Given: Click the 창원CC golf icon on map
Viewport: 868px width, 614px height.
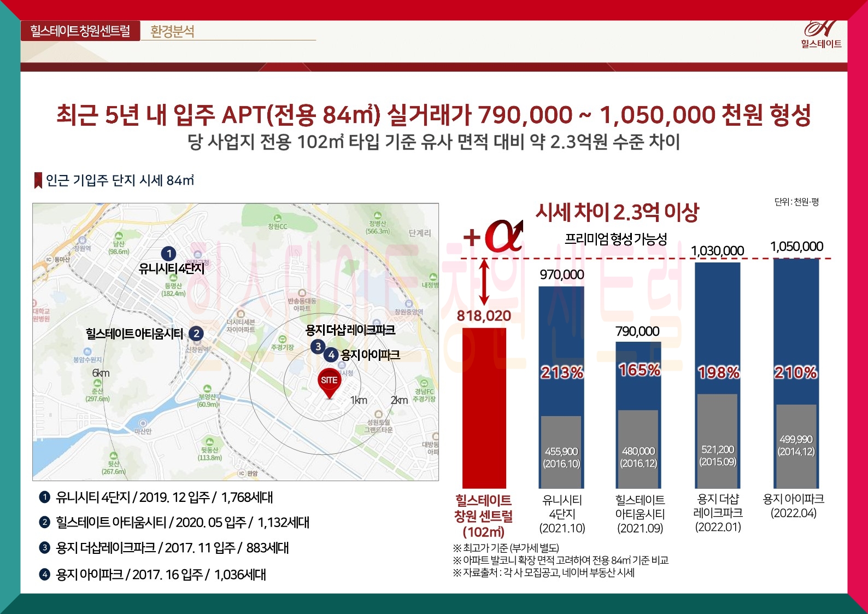Looking at the screenshot, I should [x=277, y=218].
